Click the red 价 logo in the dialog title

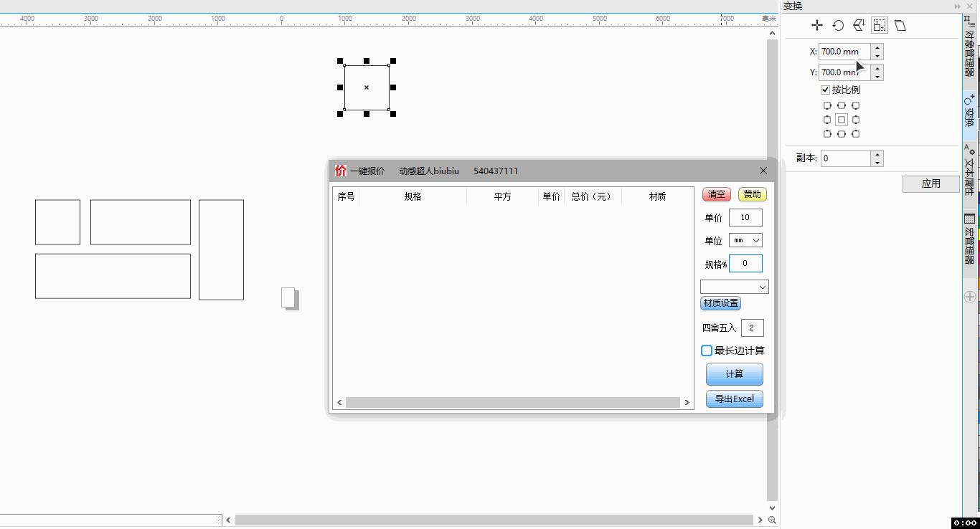pyautogui.click(x=340, y=171)
